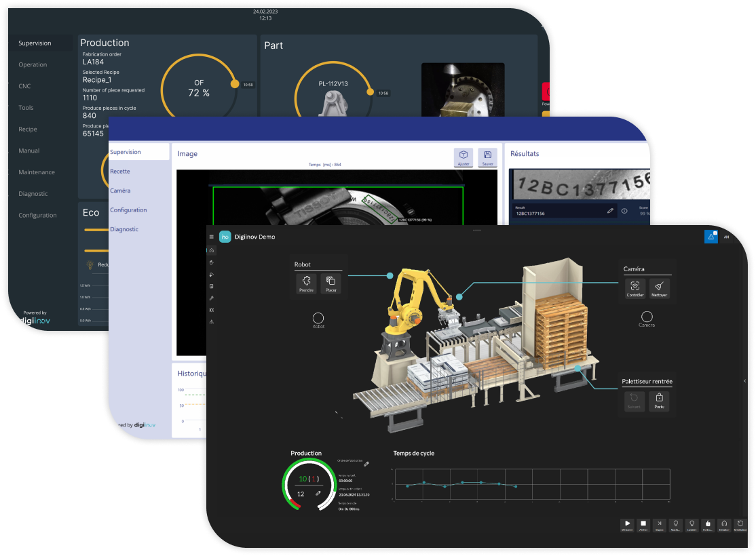Click the Placer robot action icon
The image size is (756, 556).
pos(331,281)
